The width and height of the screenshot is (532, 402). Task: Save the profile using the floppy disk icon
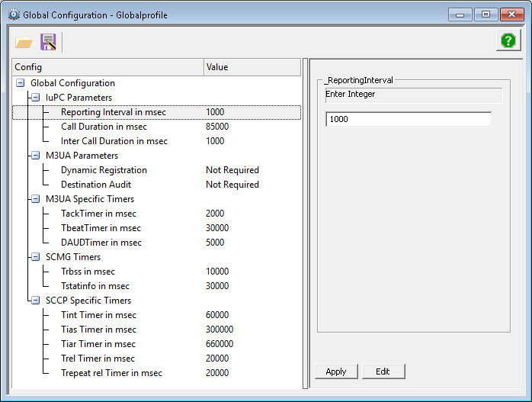(x=48, y=42)
